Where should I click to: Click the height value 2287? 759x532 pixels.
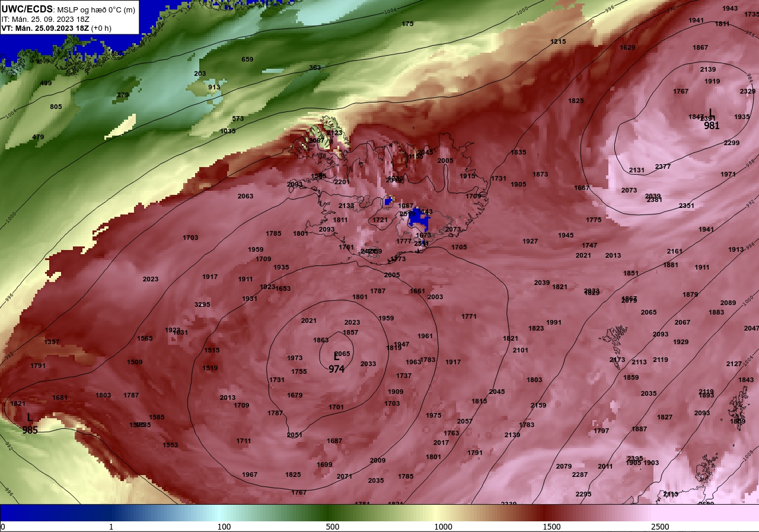(580, 475)
